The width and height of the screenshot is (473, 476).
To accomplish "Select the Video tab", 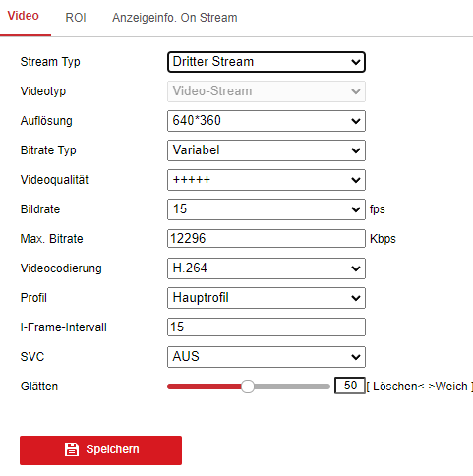I will tap(24, 16).
